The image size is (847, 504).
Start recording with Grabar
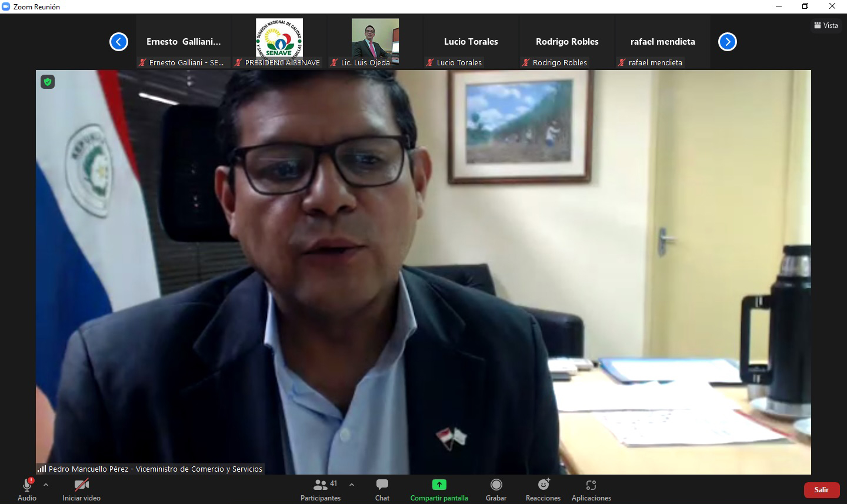tap(496, 489)
